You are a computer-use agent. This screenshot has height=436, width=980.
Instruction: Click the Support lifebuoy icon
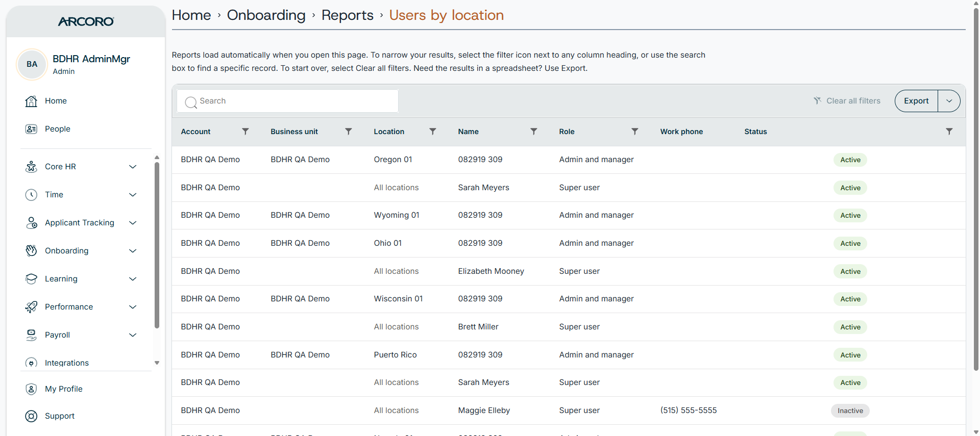pyautogui.click(x=31, y=416)
